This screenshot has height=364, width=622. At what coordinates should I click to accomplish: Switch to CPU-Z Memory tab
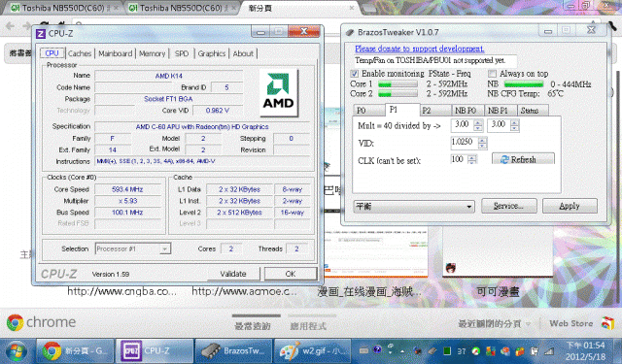pyautogui.click(x=152, y=53)
